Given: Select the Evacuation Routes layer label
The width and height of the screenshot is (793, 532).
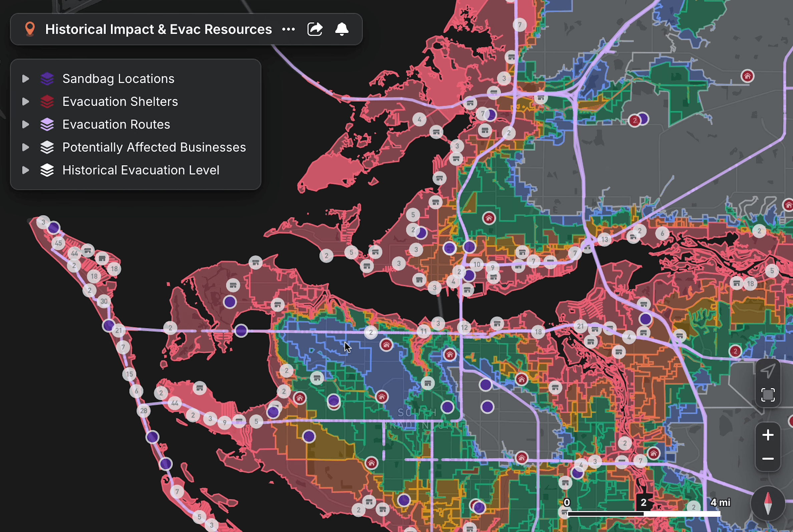Looking at the screenshot, I should pyautogui.click(x=116, y=124).
